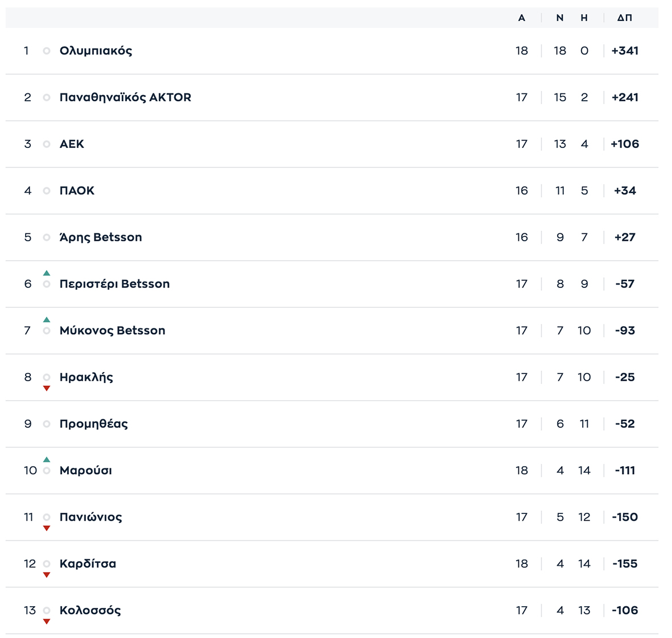This screenshot has height=638, width=672.
Task: Click the red down arrow beside Ηρακλής
Action: pyautogui.click(x=47, y=389)
